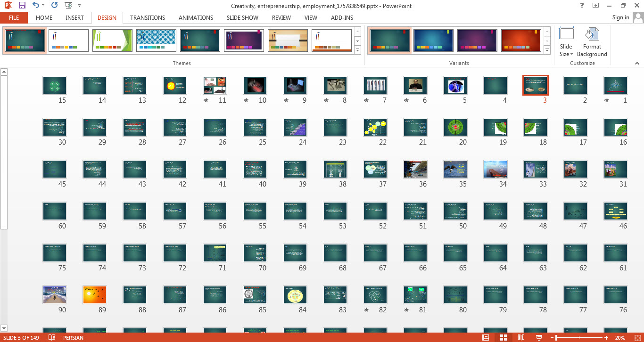Click transition star icon under slide 6

[x=406, y=100]
